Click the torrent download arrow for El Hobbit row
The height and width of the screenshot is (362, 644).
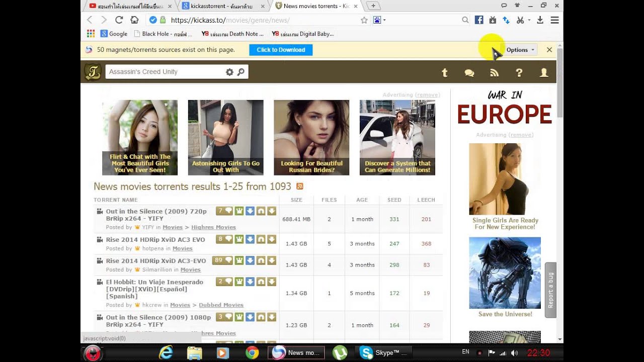point(272,282)
